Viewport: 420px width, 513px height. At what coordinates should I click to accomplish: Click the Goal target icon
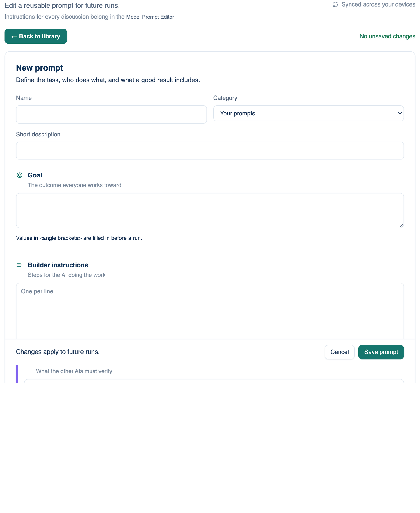tap(20, 175)
